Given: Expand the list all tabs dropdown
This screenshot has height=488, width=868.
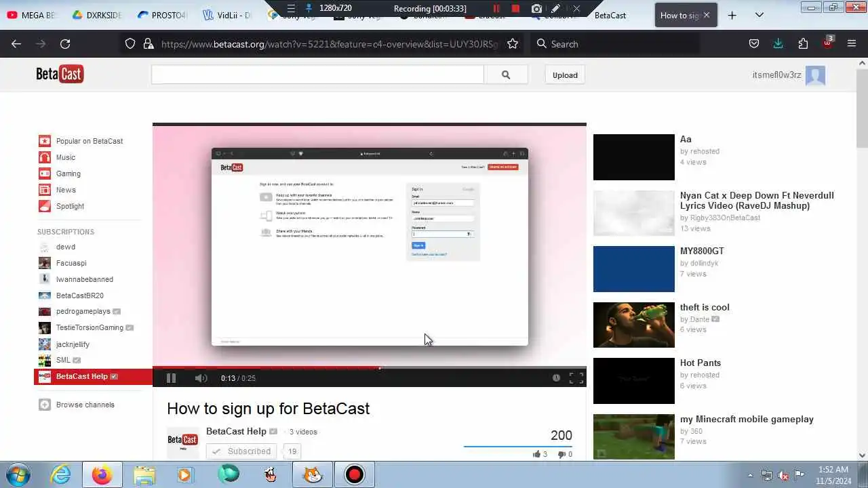Looking at the screenshot, I should [759, 15].
